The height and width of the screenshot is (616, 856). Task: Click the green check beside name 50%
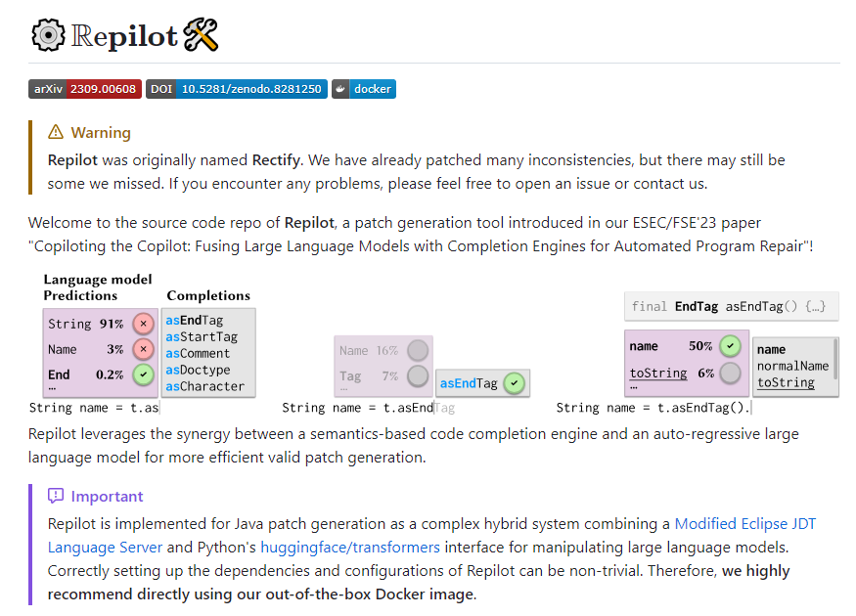tap(730, 346)
